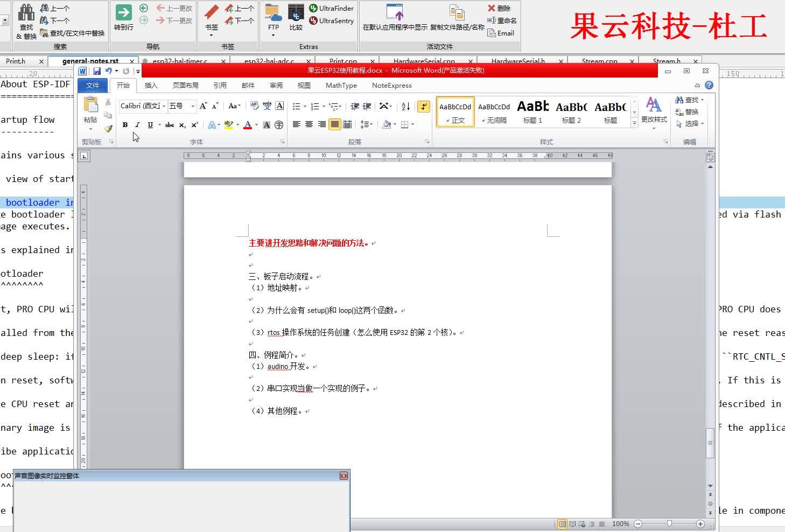Switch to 插入 ribbon tab
785x532 pixels.
(151, 85)
